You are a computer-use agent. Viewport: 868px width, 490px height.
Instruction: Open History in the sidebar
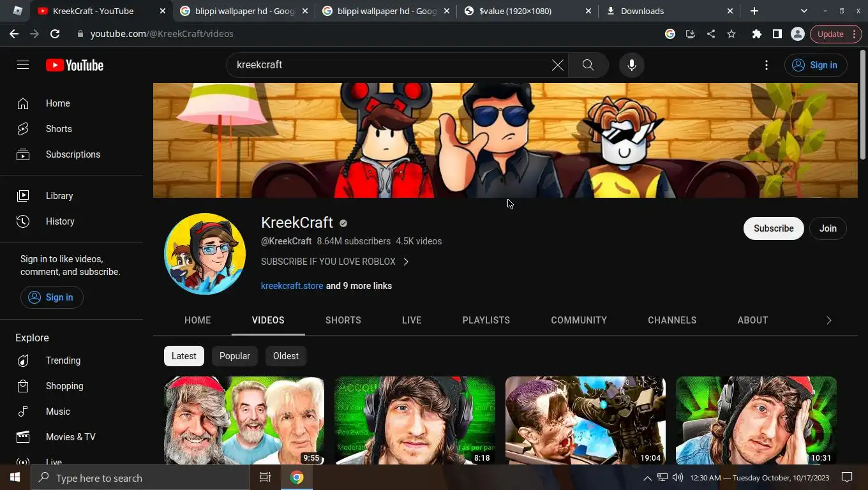[x=71, y=221]
